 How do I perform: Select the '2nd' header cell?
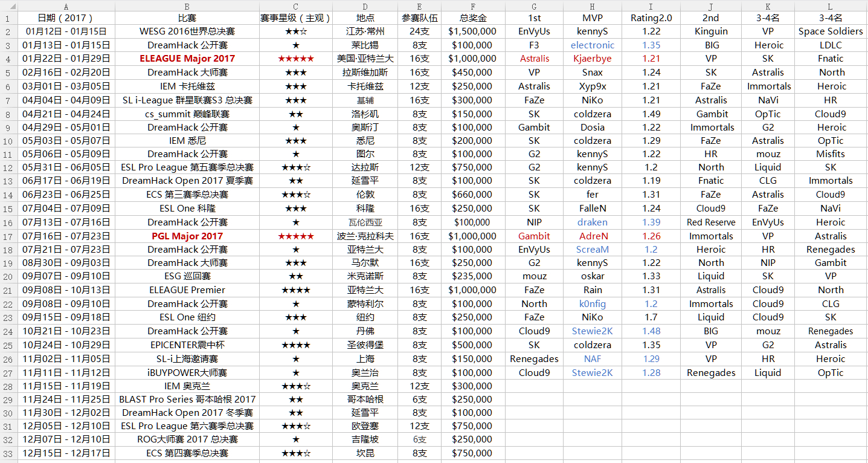click(711, 18)
